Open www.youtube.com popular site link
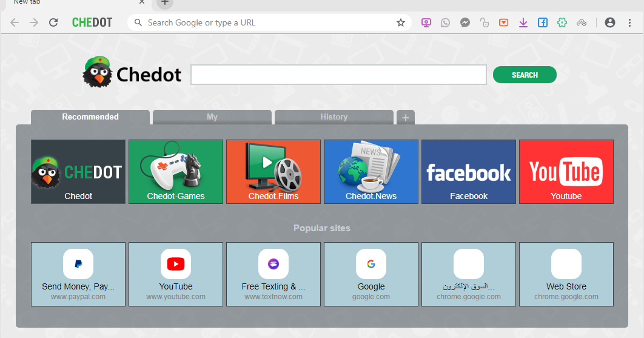Viewport: 644px width, 338px height. coord(176,297)
